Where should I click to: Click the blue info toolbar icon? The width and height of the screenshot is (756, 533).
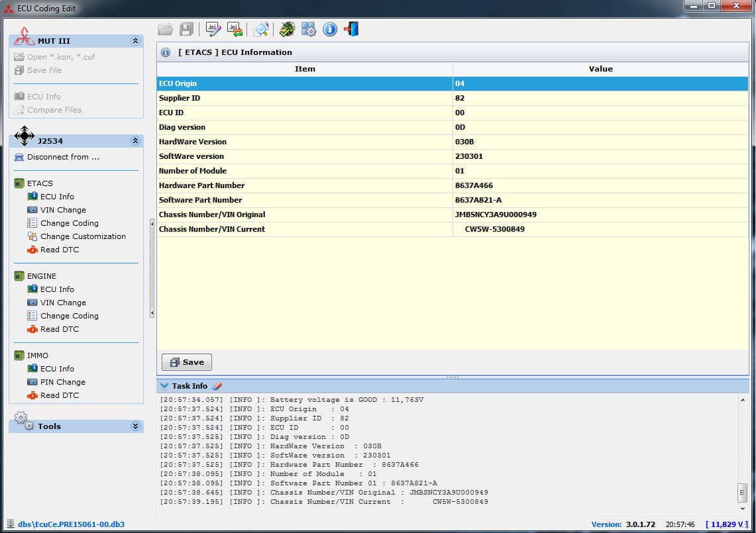(x=330, y=29)
